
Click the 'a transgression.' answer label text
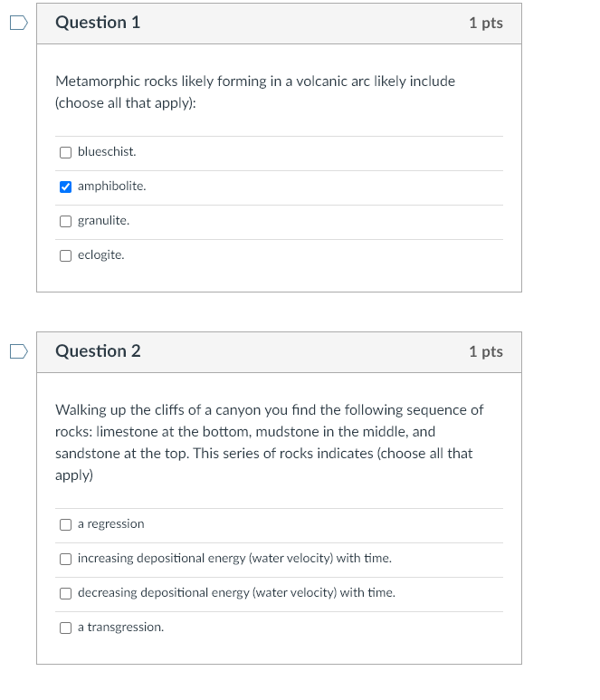pyautogui.click(x=120, y=628)
